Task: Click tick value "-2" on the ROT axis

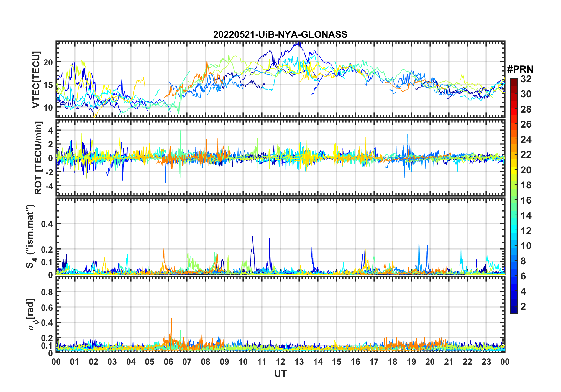Action: 49,172
